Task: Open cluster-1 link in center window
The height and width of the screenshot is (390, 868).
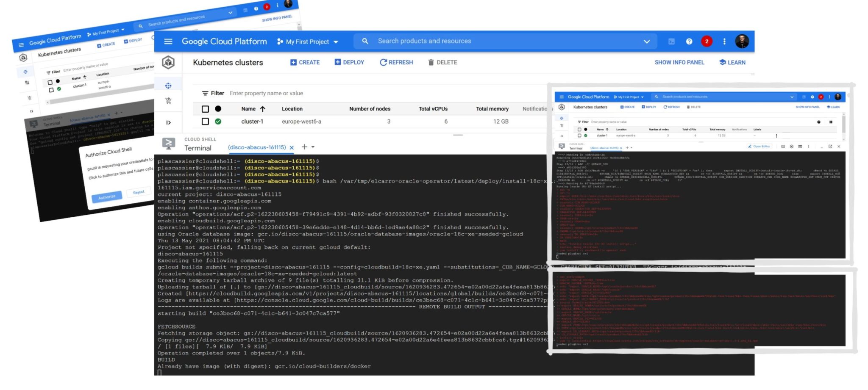Action: 252,122
